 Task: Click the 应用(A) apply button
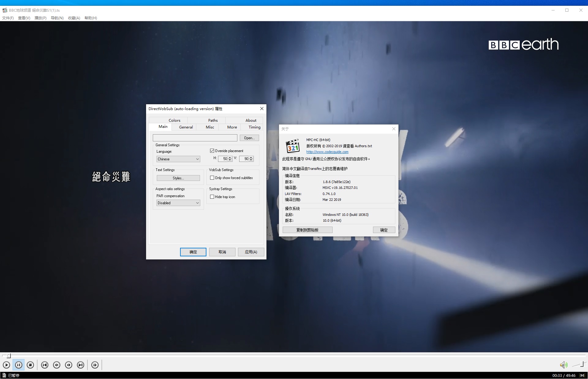click(x=251, y=252)
